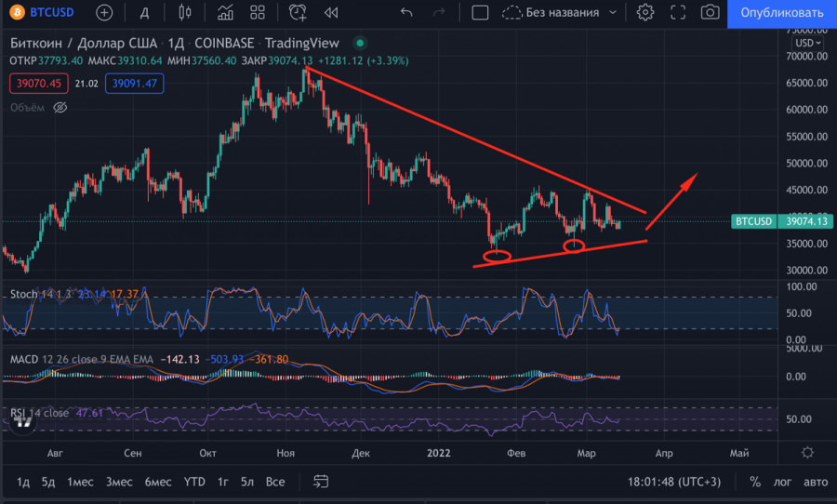Click the spread value 21.02
Screen dimensions: 837x504
[86, 84]
